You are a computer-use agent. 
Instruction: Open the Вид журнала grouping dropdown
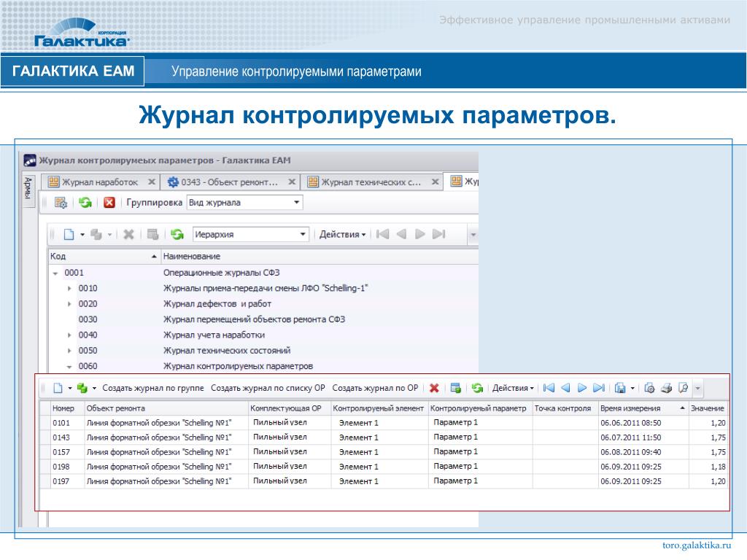coord(296,203)
